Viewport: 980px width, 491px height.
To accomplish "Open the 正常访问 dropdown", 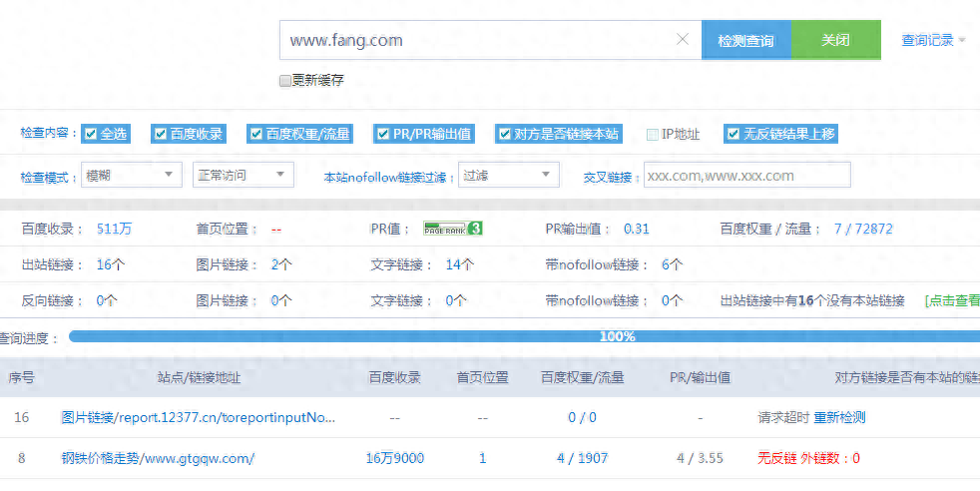I will [243, 176].
